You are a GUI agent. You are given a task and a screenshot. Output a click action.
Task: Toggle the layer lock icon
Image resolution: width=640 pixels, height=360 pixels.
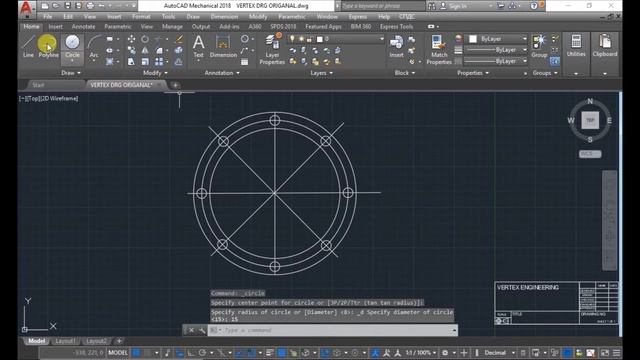310,39
